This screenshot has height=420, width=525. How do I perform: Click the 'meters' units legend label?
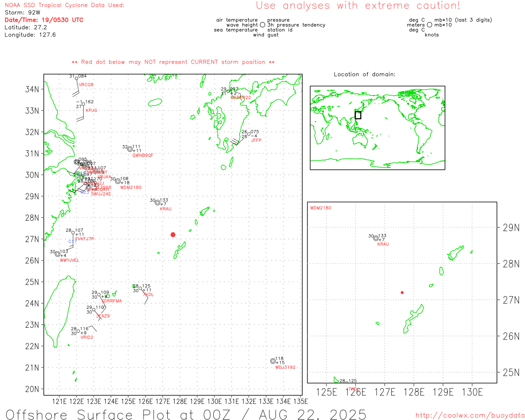click(x=416, y=25)
